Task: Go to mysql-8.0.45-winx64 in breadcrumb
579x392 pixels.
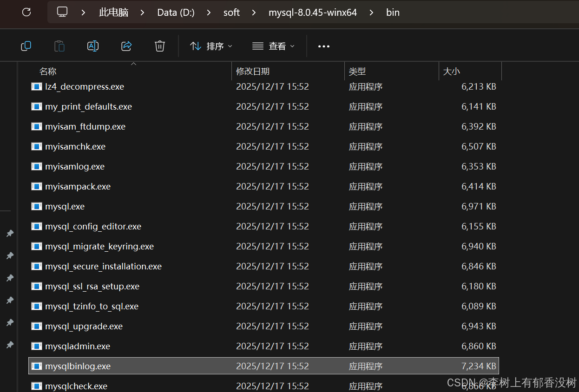Action: (313, 13)
